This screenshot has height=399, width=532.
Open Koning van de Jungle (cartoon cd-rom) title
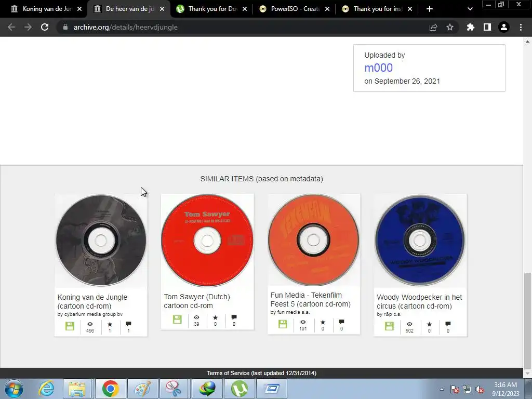coord(92,302)
